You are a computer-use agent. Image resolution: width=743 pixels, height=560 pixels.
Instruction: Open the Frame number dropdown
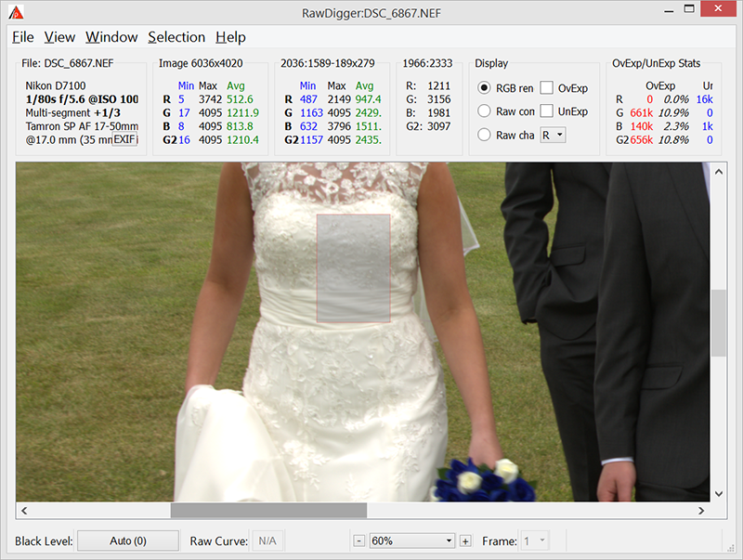[537, 540]
